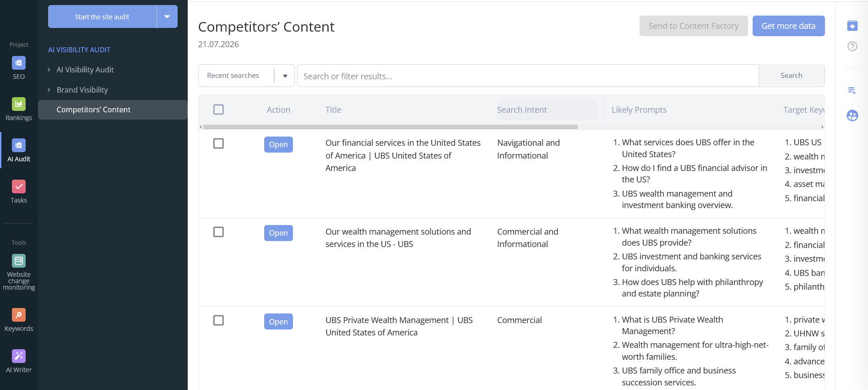This screenshot has height=390, width=868.
Task: Open the community people icon in right rail
Action: coord(852,115)
